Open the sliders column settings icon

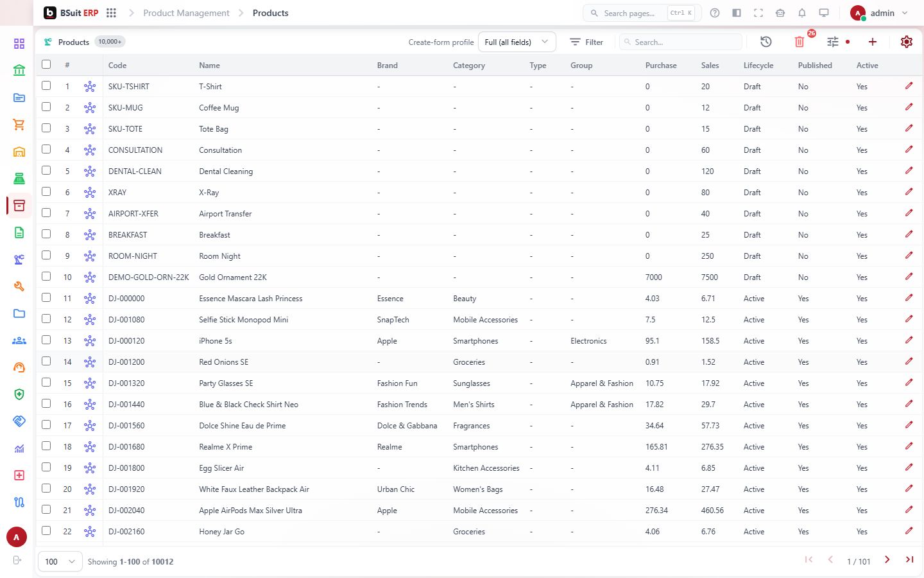[x=833, y=42]
